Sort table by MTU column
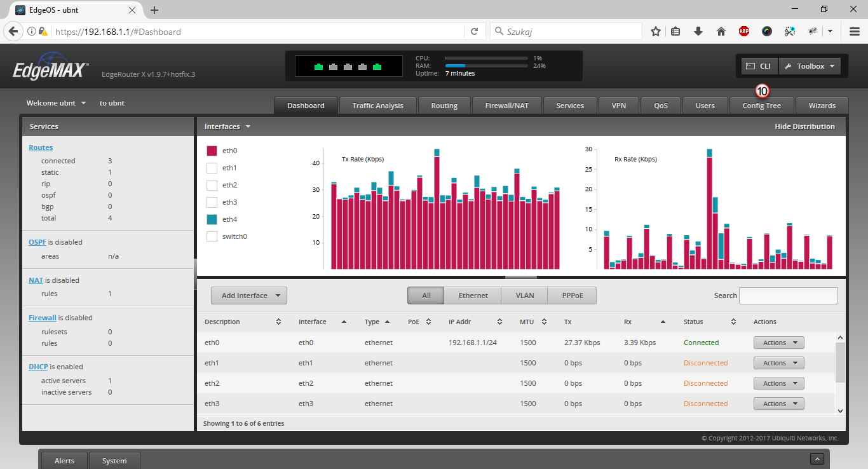868x469 pixels. [x=533, y=322]
